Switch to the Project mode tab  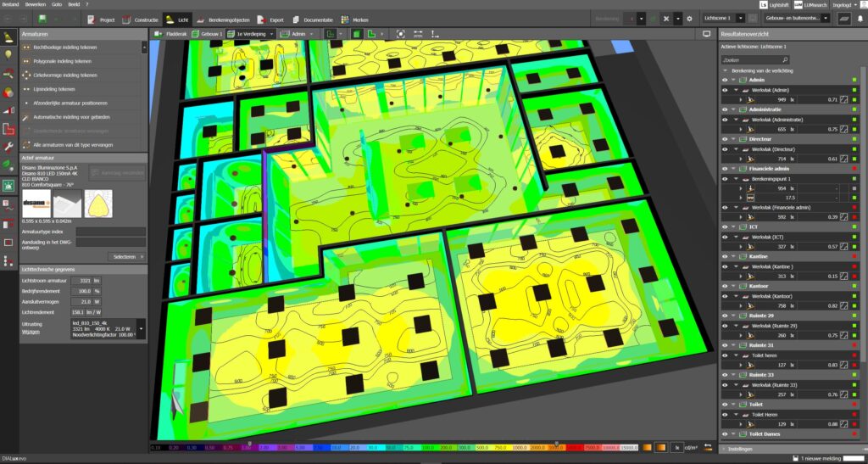click(102, 20)
